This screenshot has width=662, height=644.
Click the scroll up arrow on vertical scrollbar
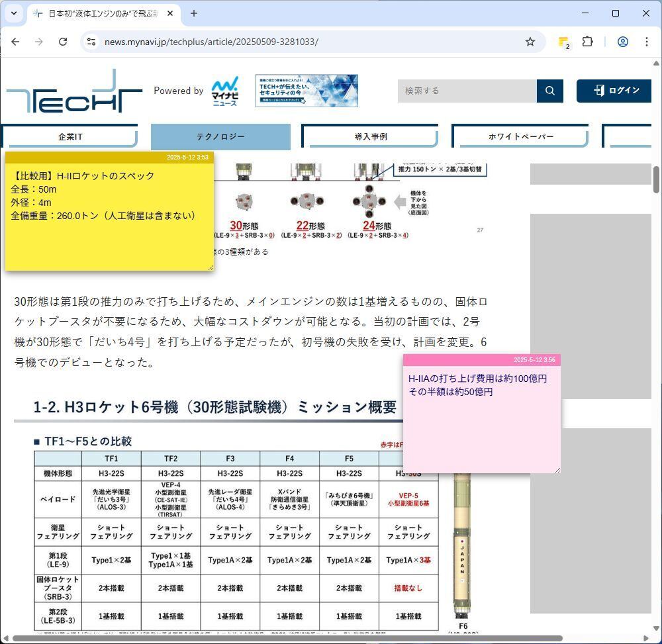(x=656, y=64)
